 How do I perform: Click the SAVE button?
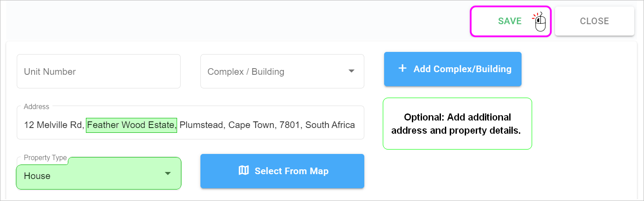click(511, 21)
